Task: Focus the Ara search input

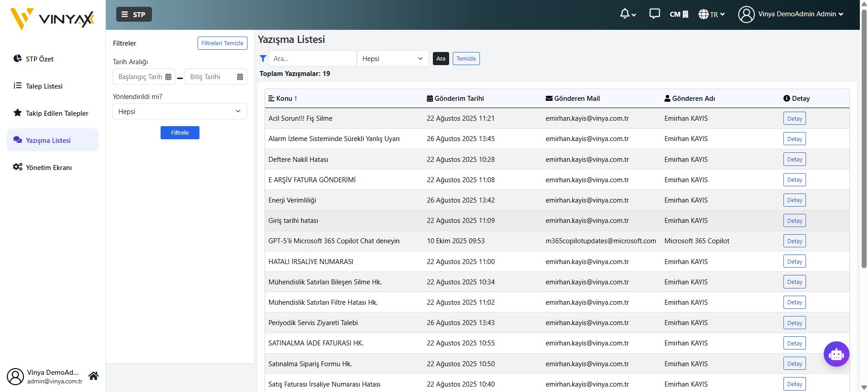Action: tap(313, 58)
